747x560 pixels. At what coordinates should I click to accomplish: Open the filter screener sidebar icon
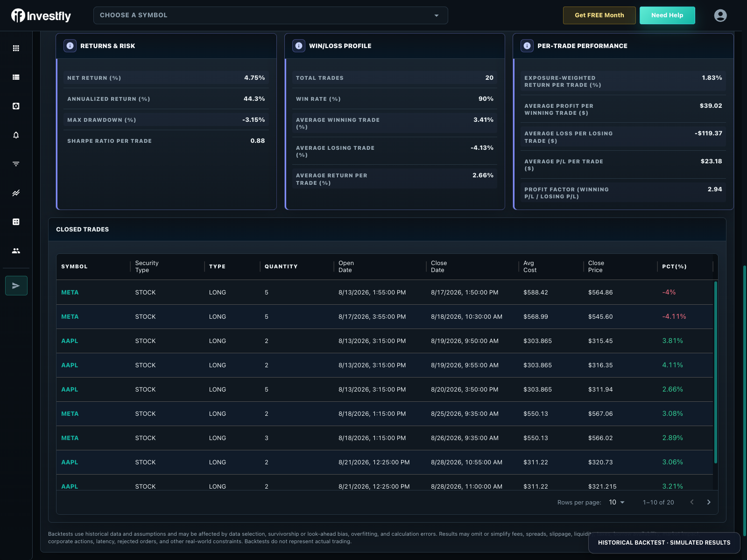(16, 164)
